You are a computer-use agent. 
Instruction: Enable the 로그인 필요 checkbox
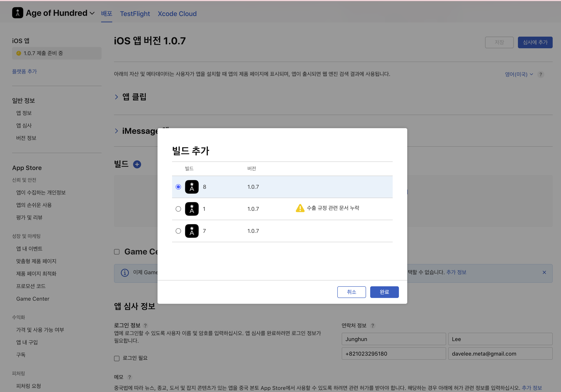[x=117, y=358]
